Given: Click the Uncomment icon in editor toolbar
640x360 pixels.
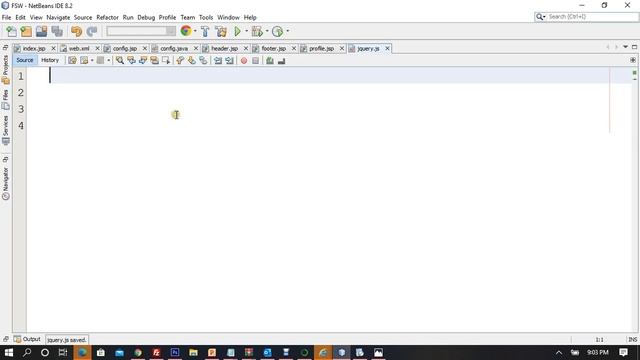Looking at the screenshot, I should coord(281,61).
